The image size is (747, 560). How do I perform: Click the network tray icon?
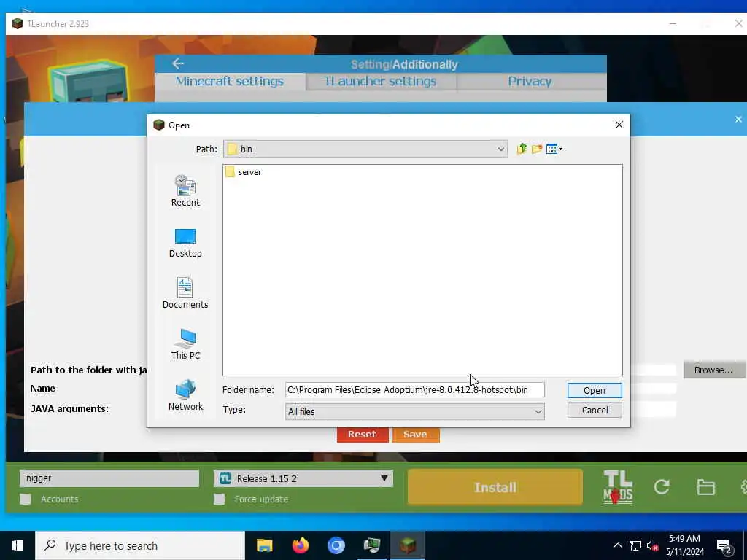[x=635, y=546]
